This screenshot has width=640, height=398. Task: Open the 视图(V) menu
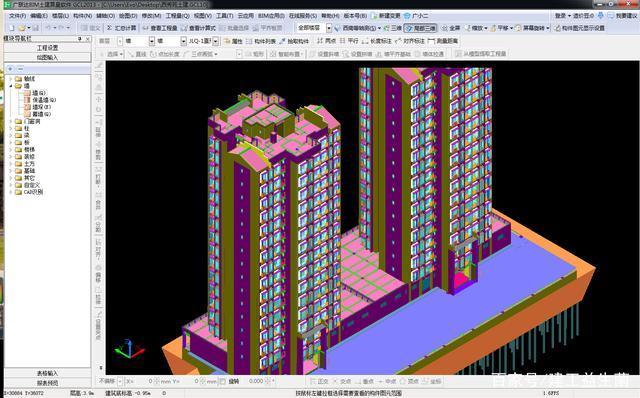202,16
